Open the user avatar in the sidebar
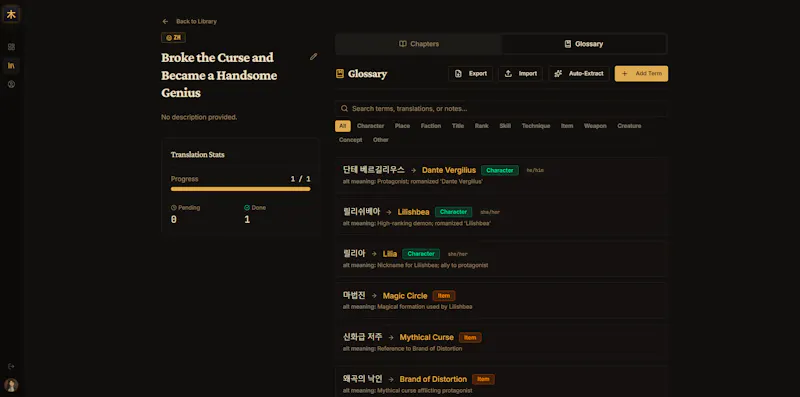This screenshot has height=397, width=800. [11, 385]
